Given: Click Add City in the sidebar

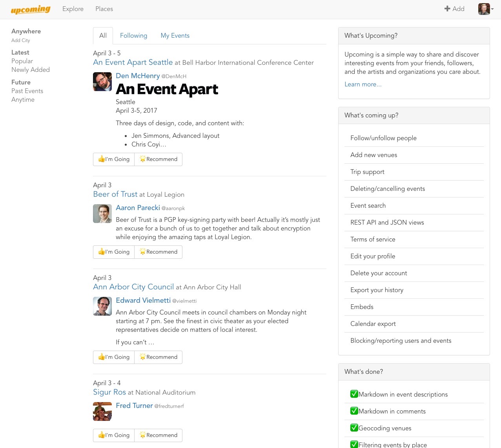Looking at the screenshot, I should tap(20, 40).
